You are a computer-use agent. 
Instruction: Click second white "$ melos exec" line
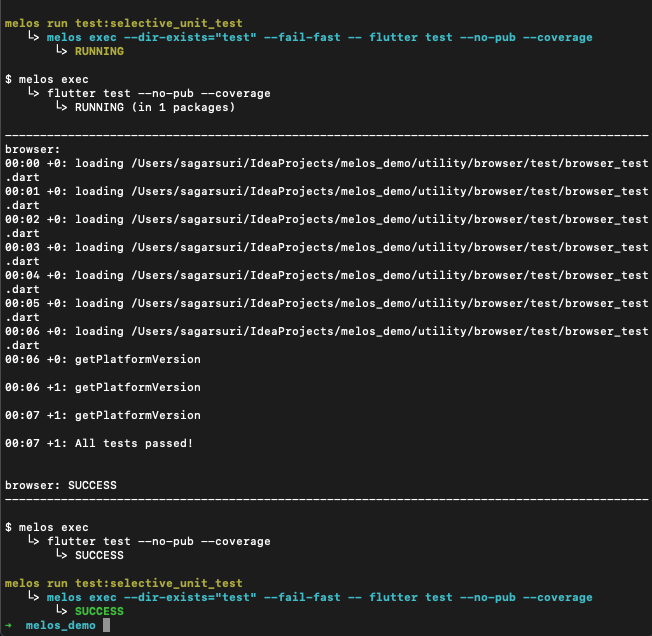point(47,527)
